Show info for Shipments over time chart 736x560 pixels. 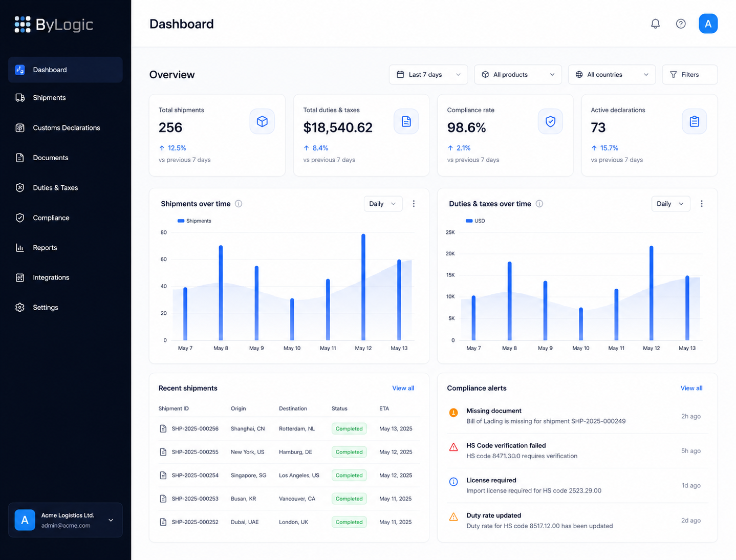[x=239, y=204]
